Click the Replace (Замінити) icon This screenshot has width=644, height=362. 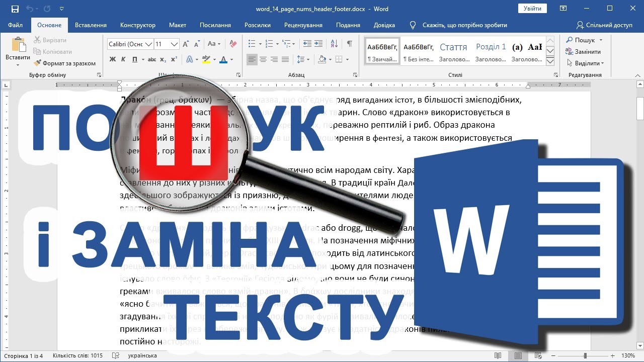pyautogui.click(x=569, y=52)
